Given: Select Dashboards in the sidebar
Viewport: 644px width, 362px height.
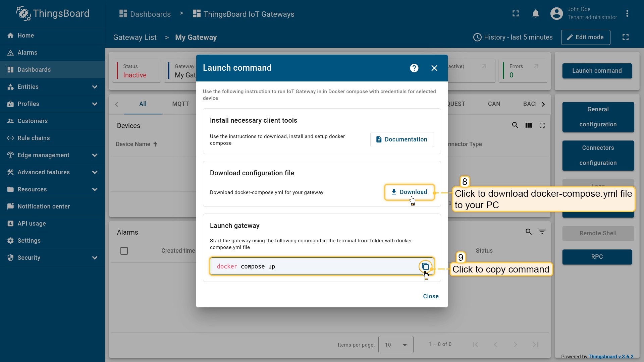Looking at the screenshot, I should [x=52, y=70].
